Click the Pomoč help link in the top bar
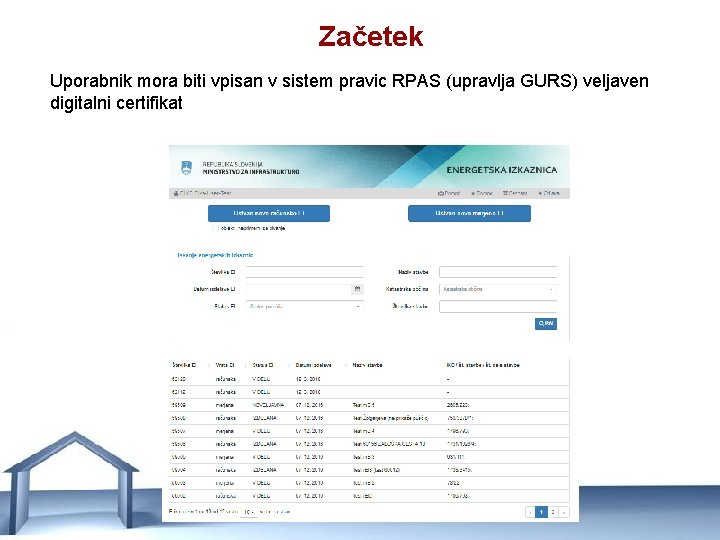The image size is (720, 540). pos(449,193)
